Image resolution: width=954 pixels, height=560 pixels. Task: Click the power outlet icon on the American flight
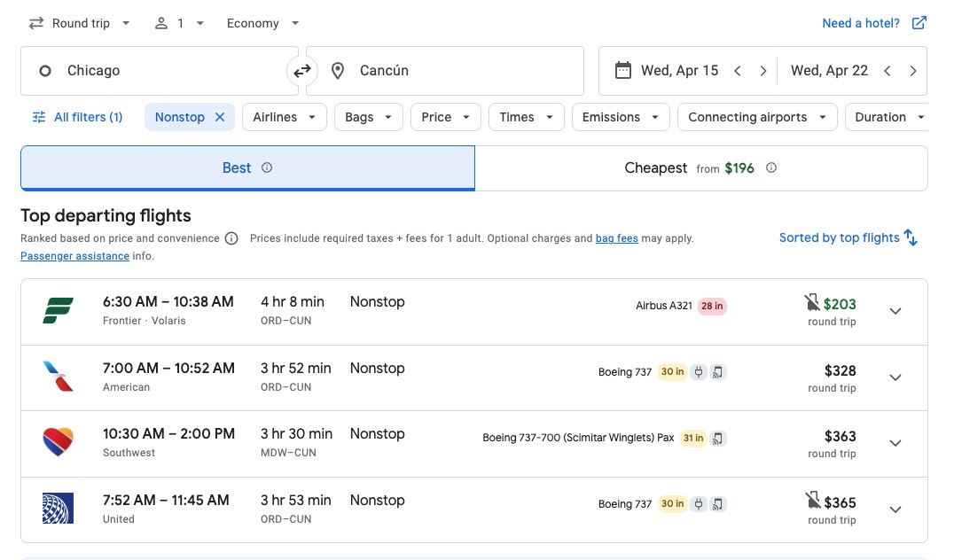point(699,372)
